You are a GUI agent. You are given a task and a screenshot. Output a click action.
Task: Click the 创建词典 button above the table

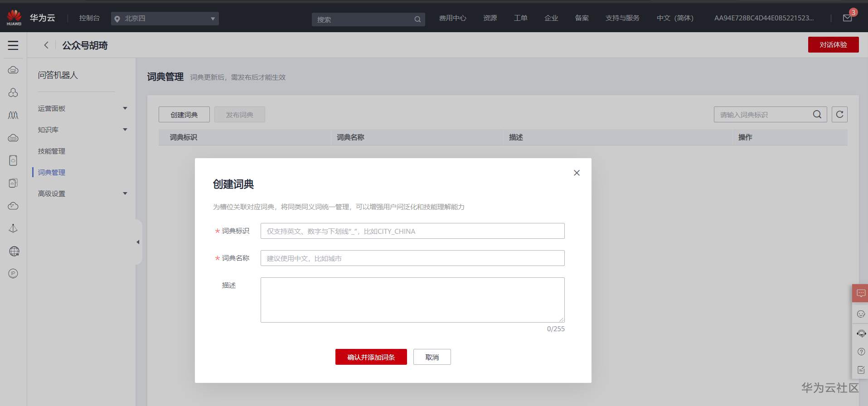184,115
